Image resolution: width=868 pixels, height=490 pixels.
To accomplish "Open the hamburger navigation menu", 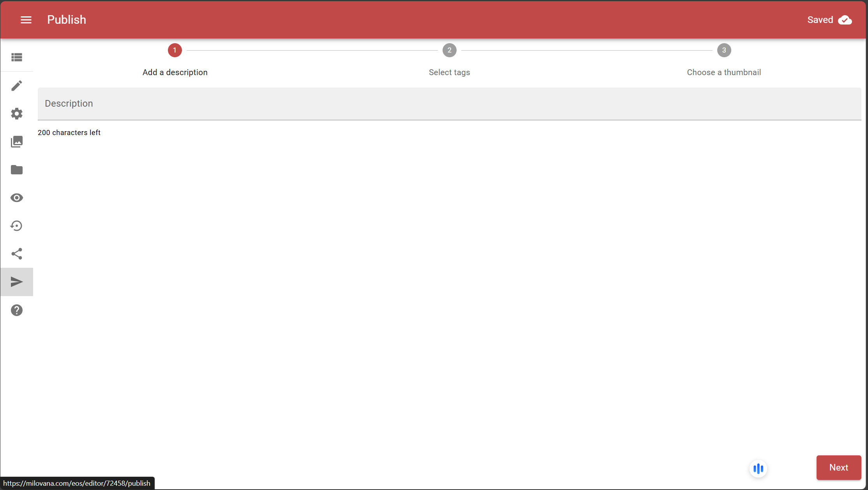I will pos(26,20).
